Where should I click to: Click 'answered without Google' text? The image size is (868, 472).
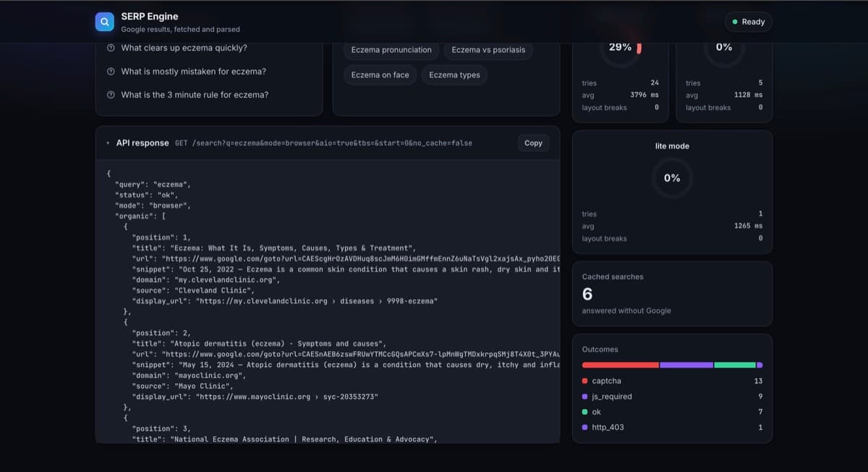click(x=626, y=311)
